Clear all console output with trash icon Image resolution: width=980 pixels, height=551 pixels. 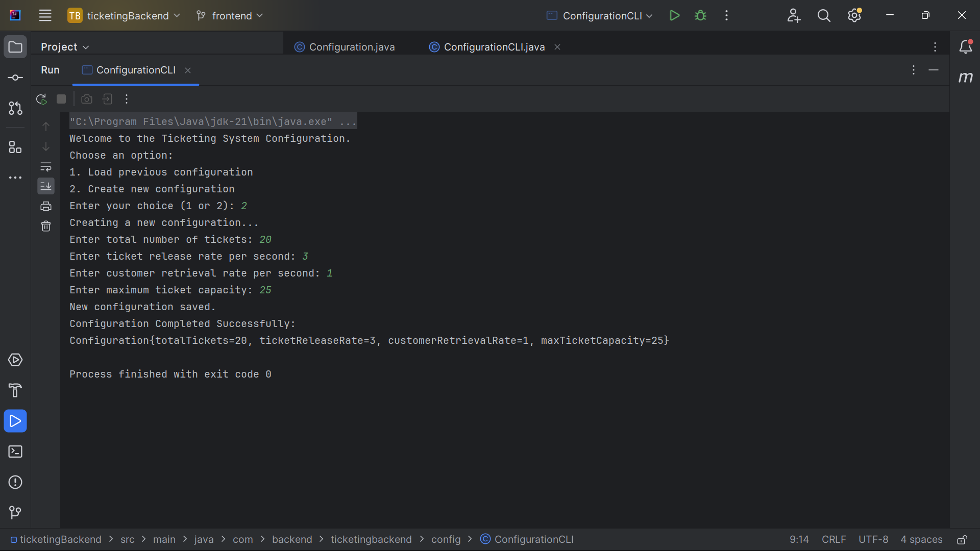click(x=46, y=226)
